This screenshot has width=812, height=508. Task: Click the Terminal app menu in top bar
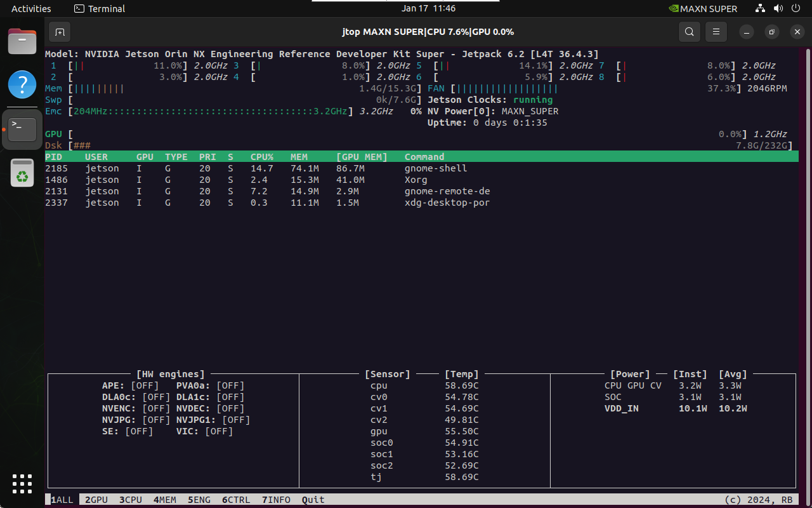[100, 9]
